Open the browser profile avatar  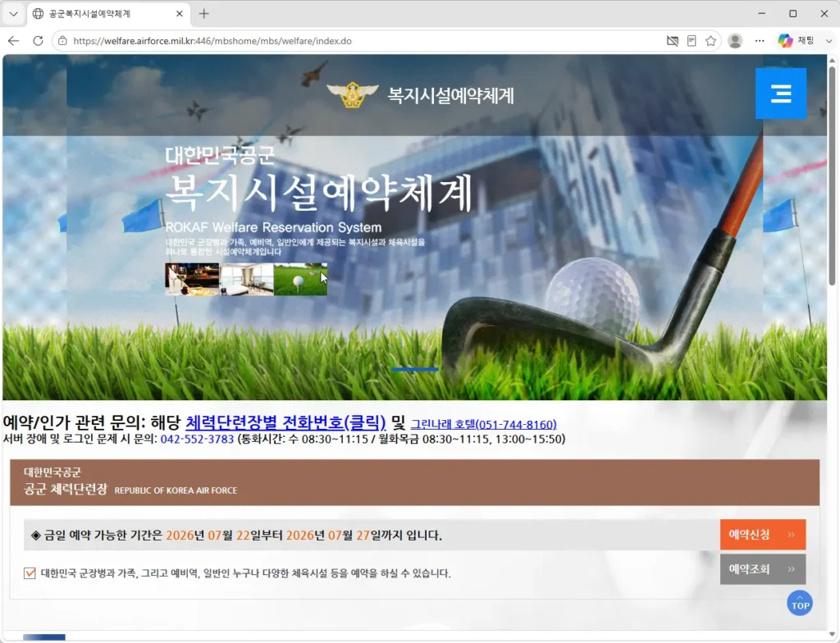coord(735,41)
